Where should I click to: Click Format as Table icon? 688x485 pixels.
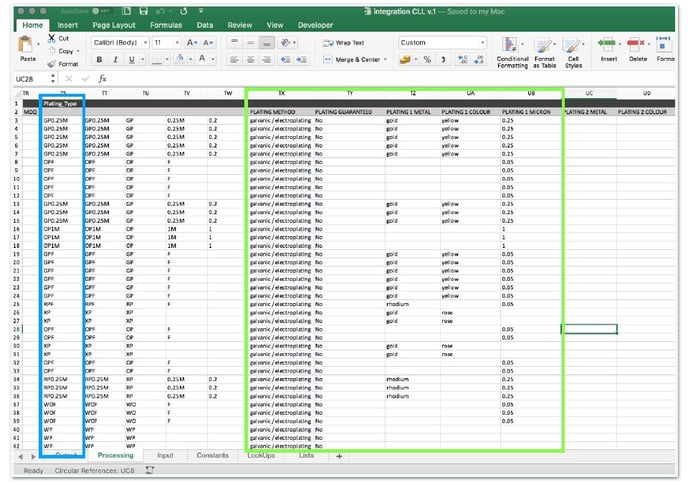tap(545, 53)
